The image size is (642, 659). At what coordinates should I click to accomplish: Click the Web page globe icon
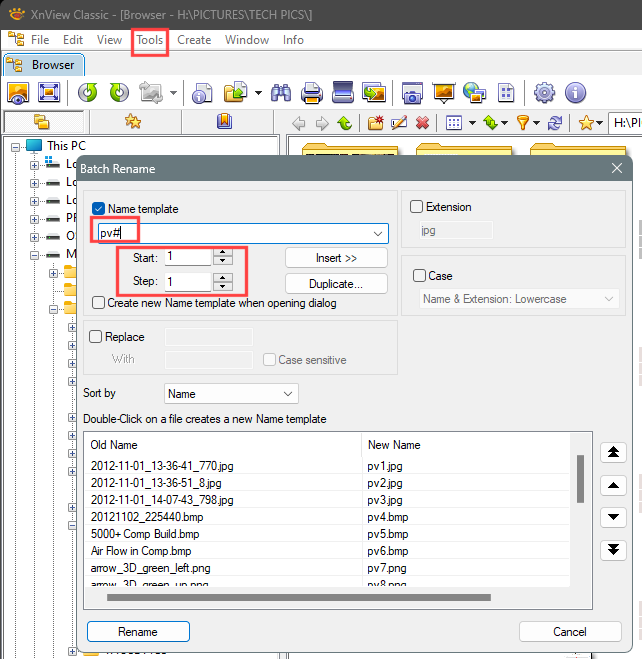coord(474,93)
